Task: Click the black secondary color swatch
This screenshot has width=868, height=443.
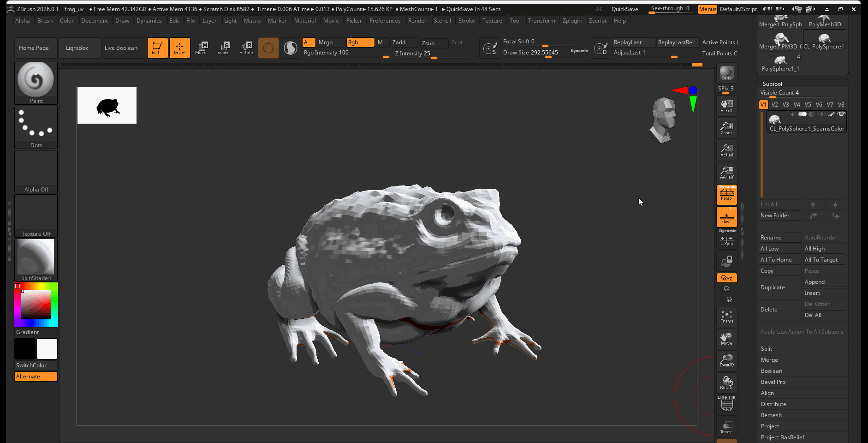Action: (x=25, y=349)
